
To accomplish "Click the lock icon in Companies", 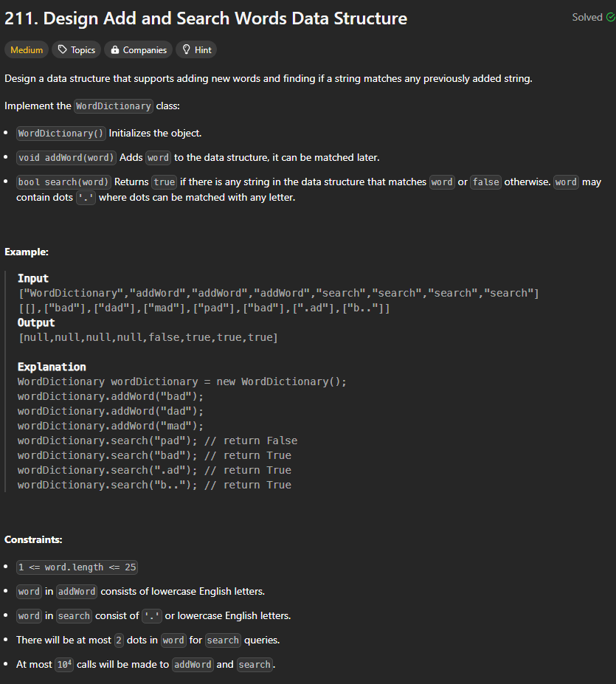I will coord(115,49).
